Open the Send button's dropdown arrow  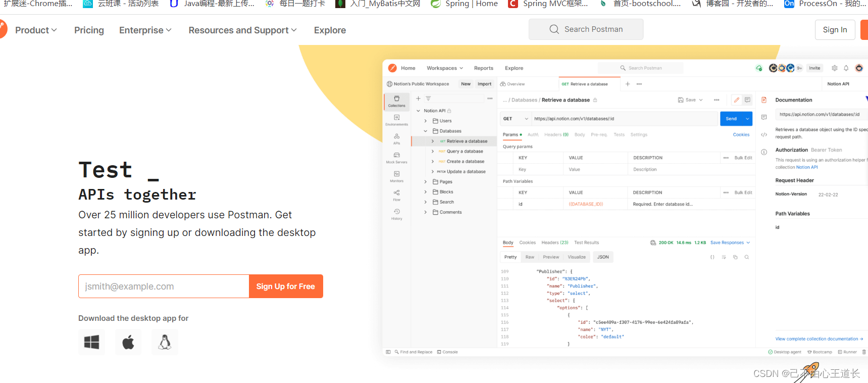pos(747,119)
